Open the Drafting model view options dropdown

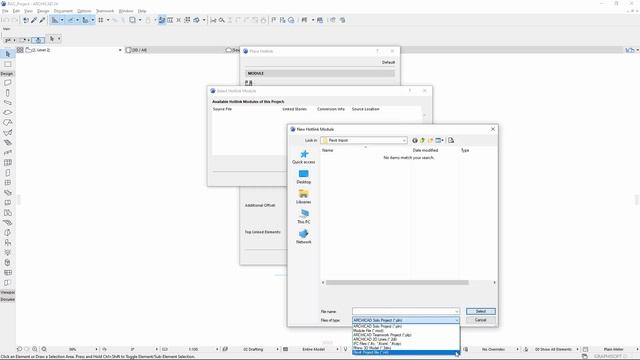[253, 349]
